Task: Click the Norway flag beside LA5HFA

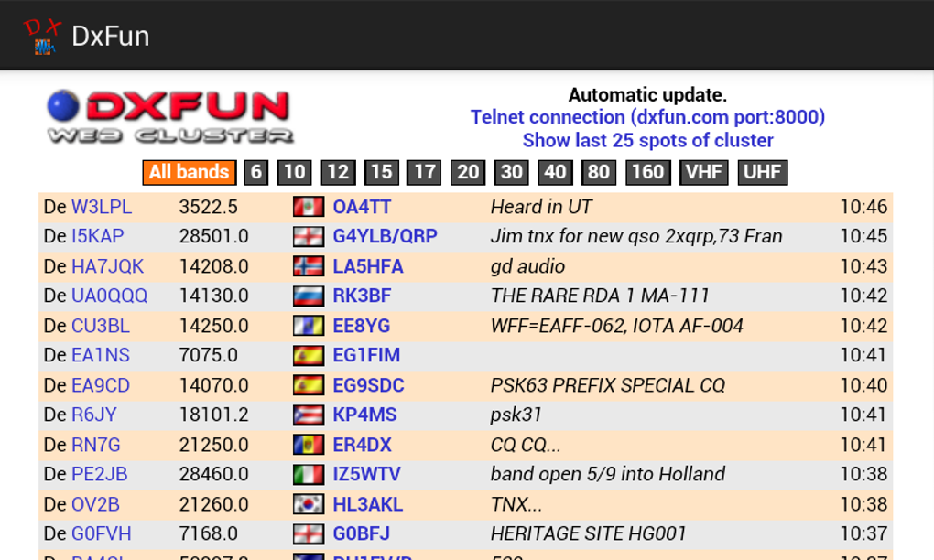Action: tap(309, 266)
